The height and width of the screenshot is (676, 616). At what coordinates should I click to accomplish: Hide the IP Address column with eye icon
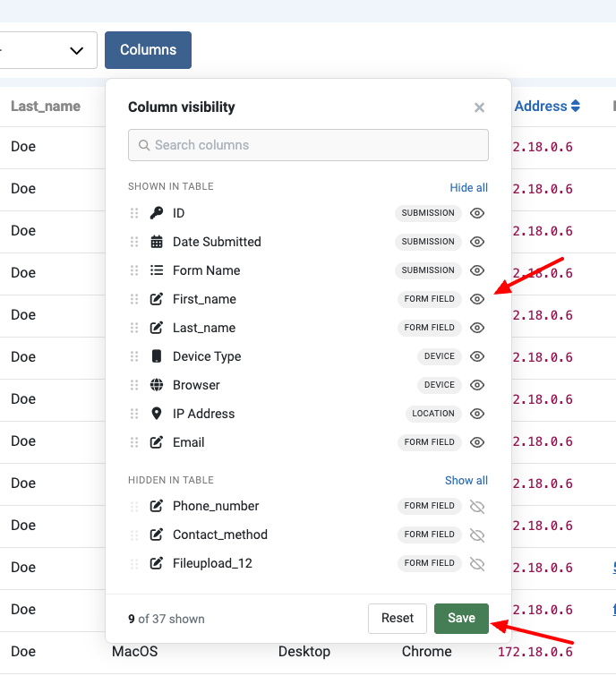[x=477, y=414]
